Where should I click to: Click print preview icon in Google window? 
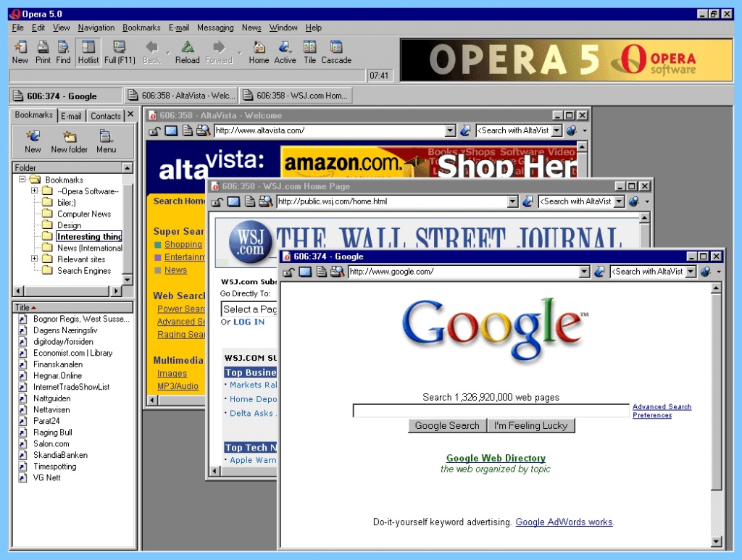(338, 272)
